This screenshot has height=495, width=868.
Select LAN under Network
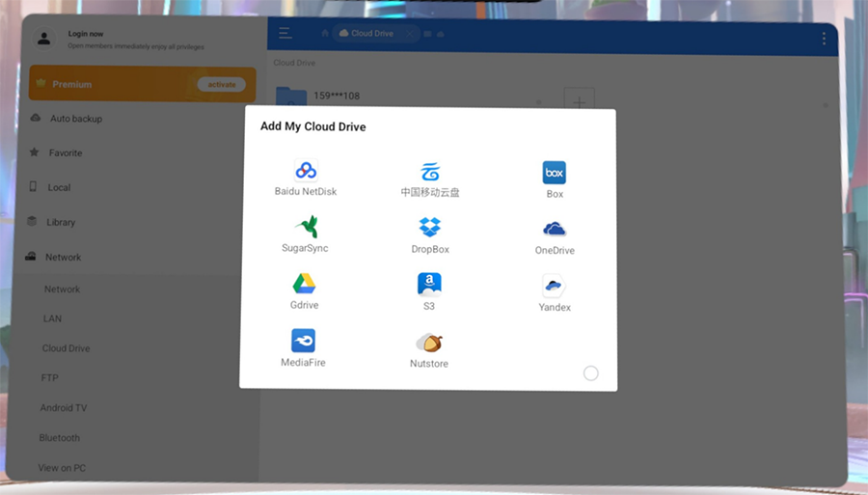tap(53, 318)
